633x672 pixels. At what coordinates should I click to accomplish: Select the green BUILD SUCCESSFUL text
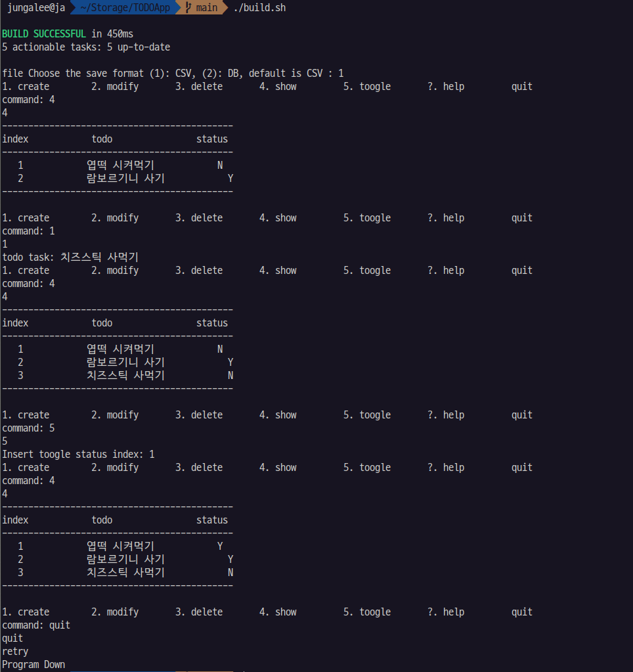[44, 34]
